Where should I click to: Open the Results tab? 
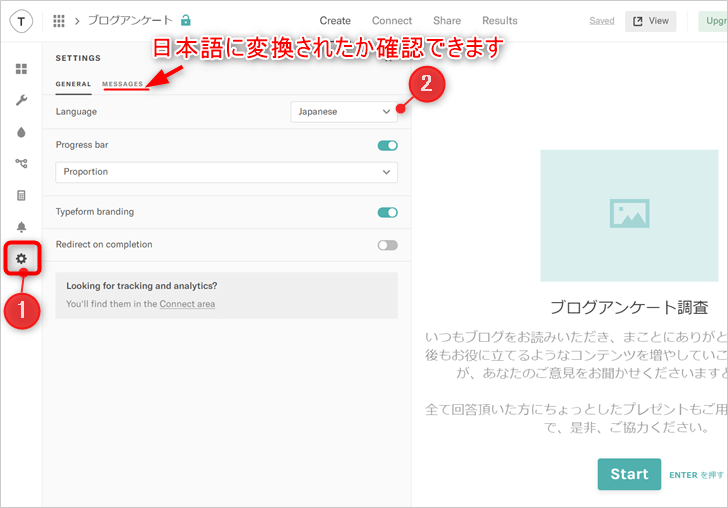click(x=499, y=20)
